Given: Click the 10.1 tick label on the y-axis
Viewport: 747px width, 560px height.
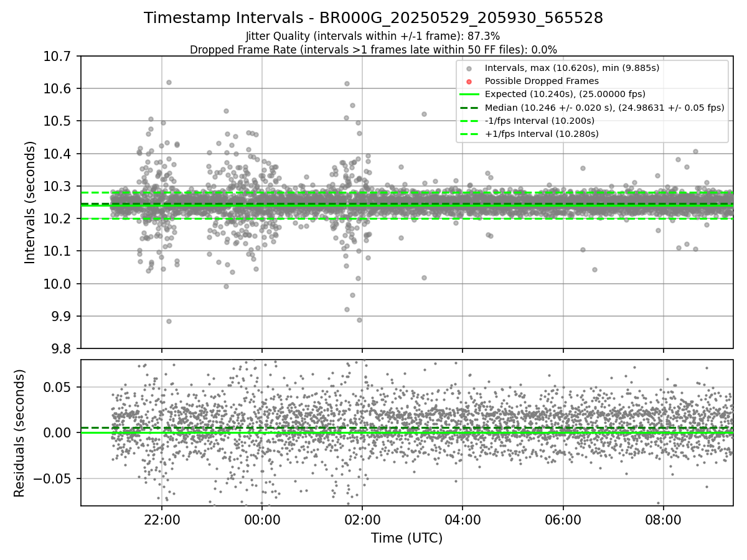Looking at the screenshot, I should point(59,251).
